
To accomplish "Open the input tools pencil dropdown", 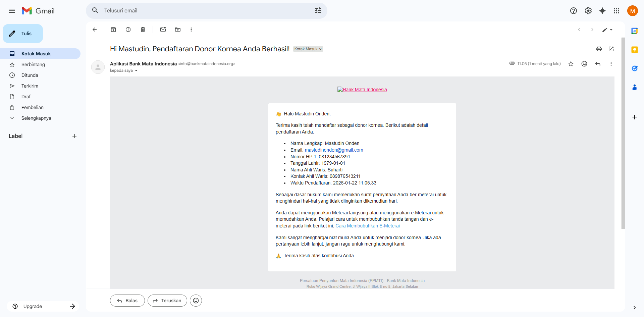I will click(x=607, y=30).
